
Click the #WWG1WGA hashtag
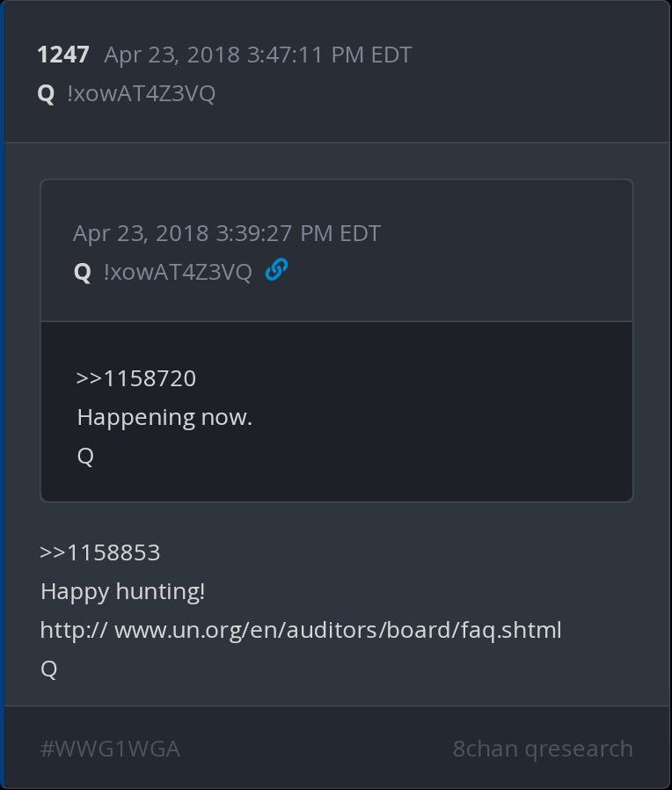[110, 749]
